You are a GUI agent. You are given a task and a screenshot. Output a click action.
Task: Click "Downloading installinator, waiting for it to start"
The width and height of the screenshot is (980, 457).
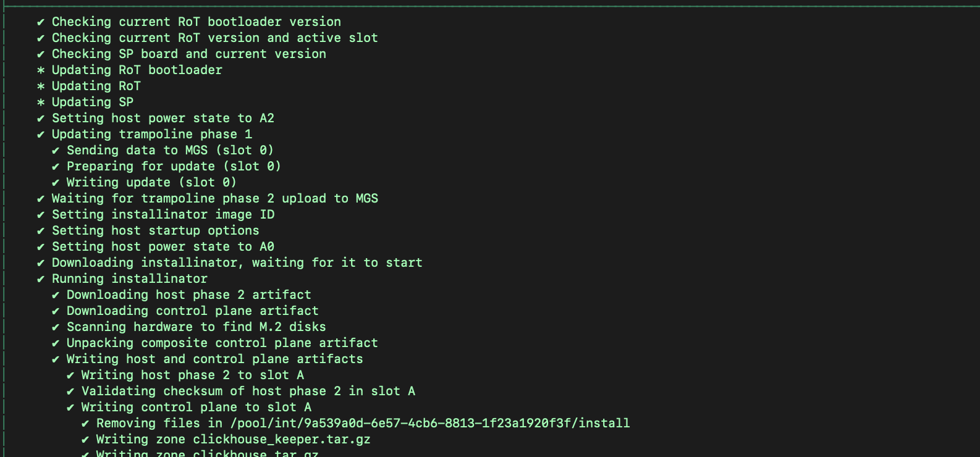coord(237,263)
